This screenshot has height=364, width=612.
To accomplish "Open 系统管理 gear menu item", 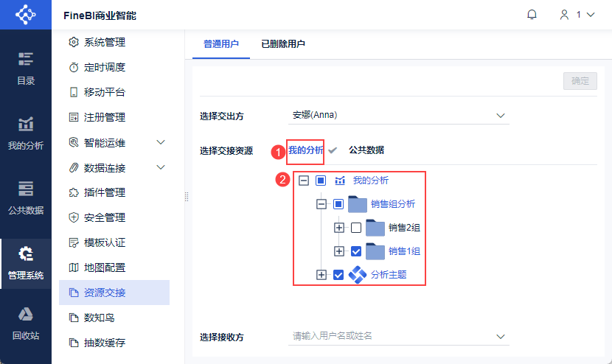I will coord(104,42).
